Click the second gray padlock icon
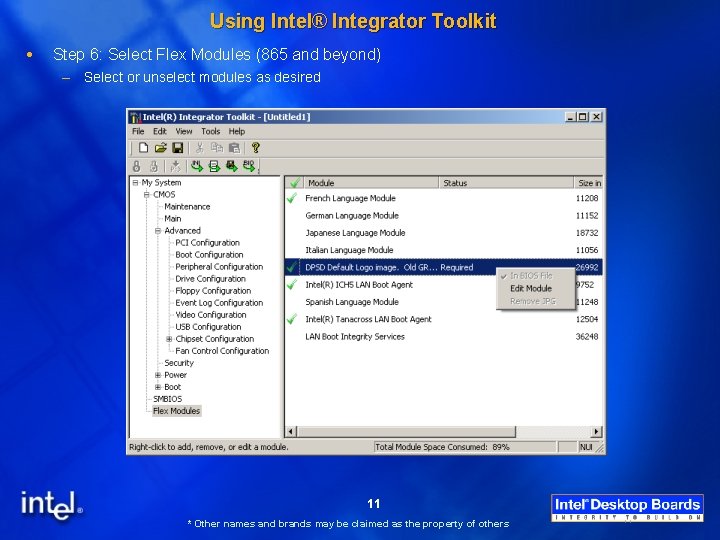The width and height of the screenshot is (720, 540). [154, 166]
